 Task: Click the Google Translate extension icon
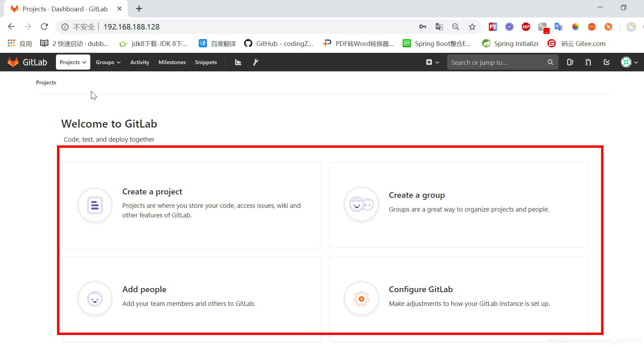coord(559,27)
